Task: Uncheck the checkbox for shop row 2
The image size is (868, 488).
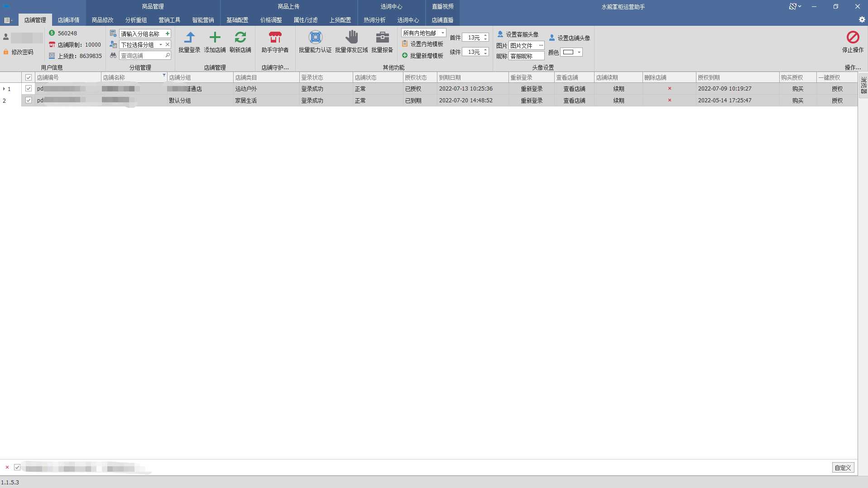Action: tap(29, 100)
